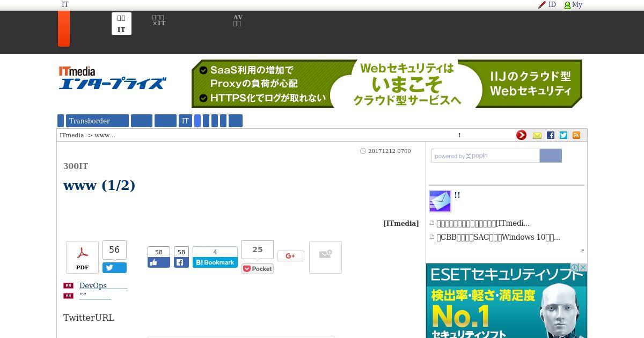Open the PR link with quotation marks
Image resolution: width=644 pixels, height=338 pixels.
point(95,296)
